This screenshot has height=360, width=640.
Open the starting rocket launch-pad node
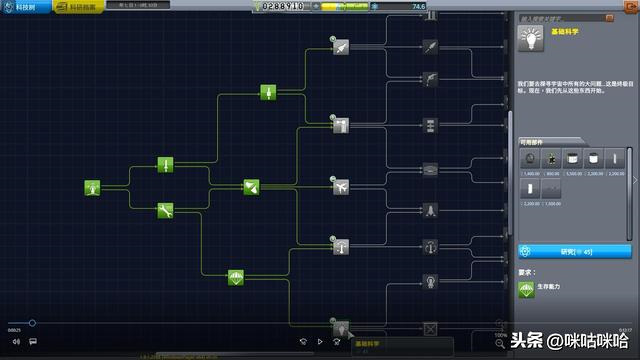pyautogui.click(x=92, y=188)
